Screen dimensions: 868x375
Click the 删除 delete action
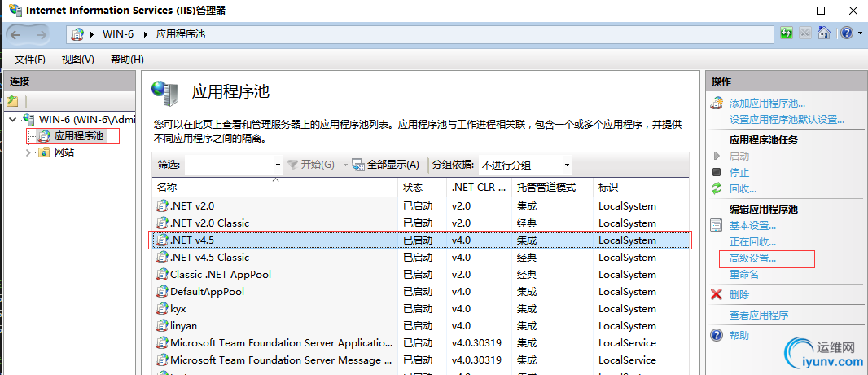point(739,294)
